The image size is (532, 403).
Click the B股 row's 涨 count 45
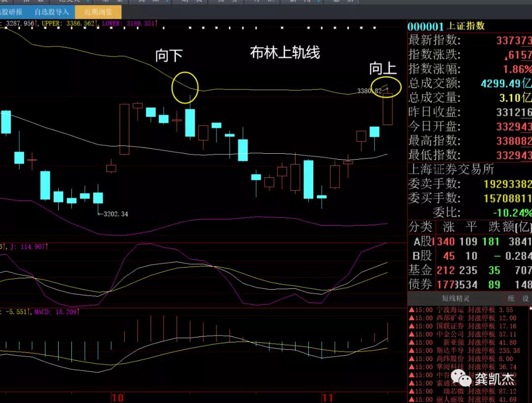click(449, 256)
